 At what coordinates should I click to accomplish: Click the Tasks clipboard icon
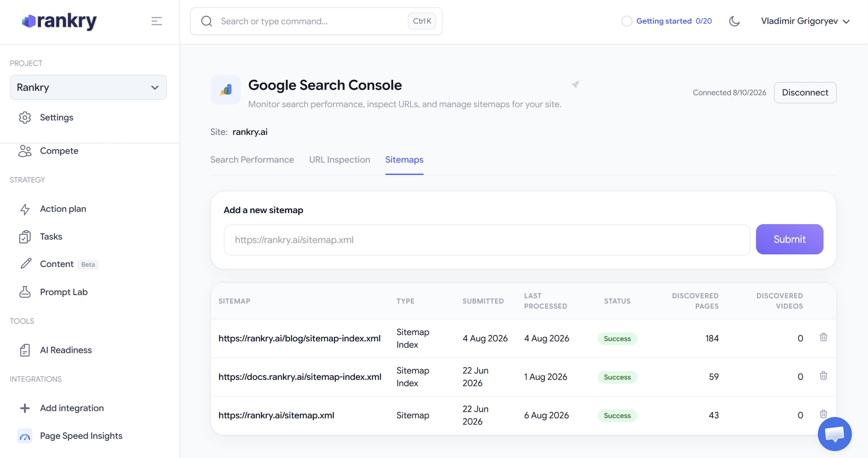pos(25,237)
